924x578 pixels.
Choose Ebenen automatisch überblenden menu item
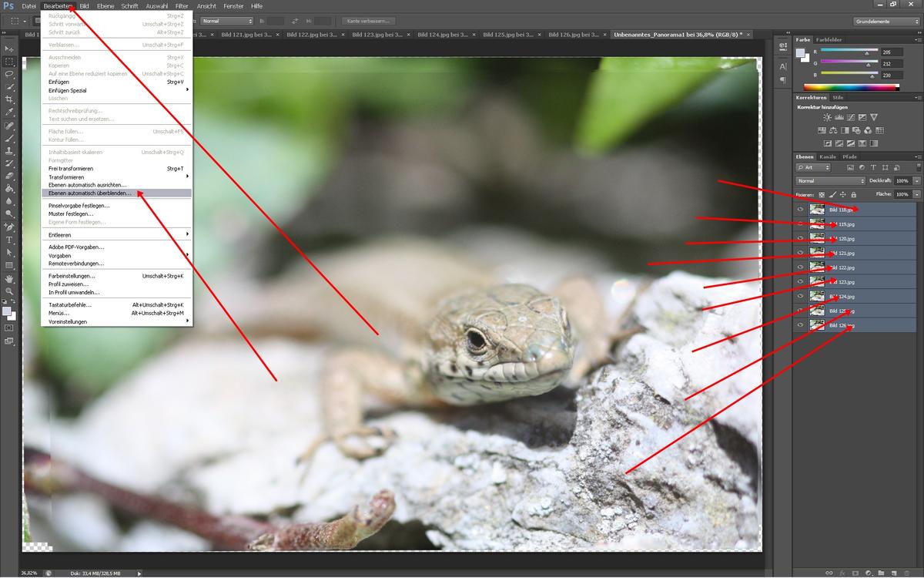pyautogui.click(x=115, y=193)
